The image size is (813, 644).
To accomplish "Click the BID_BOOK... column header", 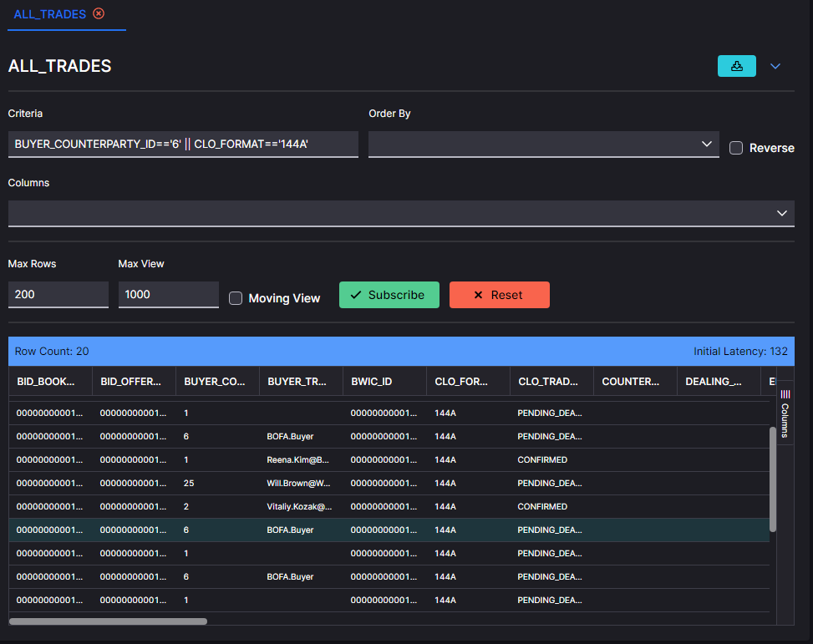I will [50, 382].
